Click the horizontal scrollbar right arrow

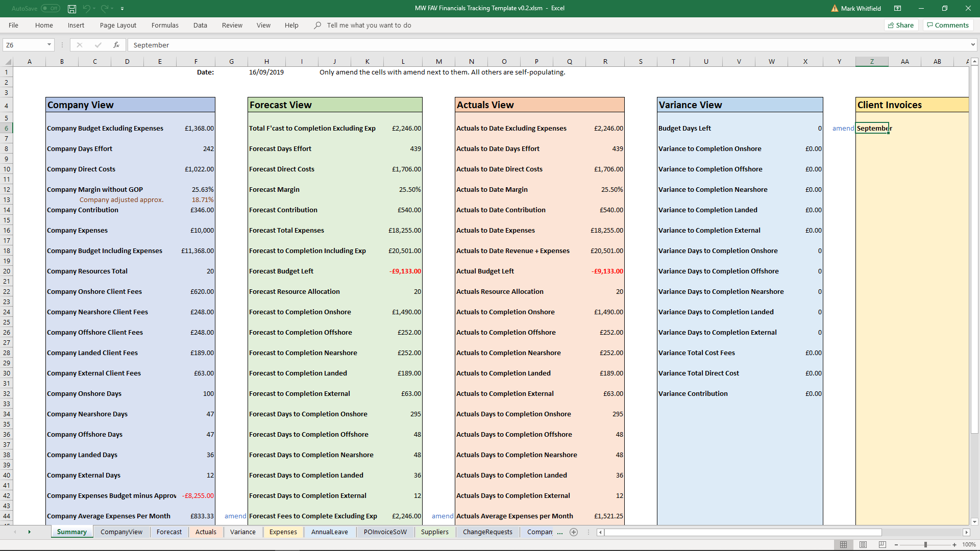[966, 532]
